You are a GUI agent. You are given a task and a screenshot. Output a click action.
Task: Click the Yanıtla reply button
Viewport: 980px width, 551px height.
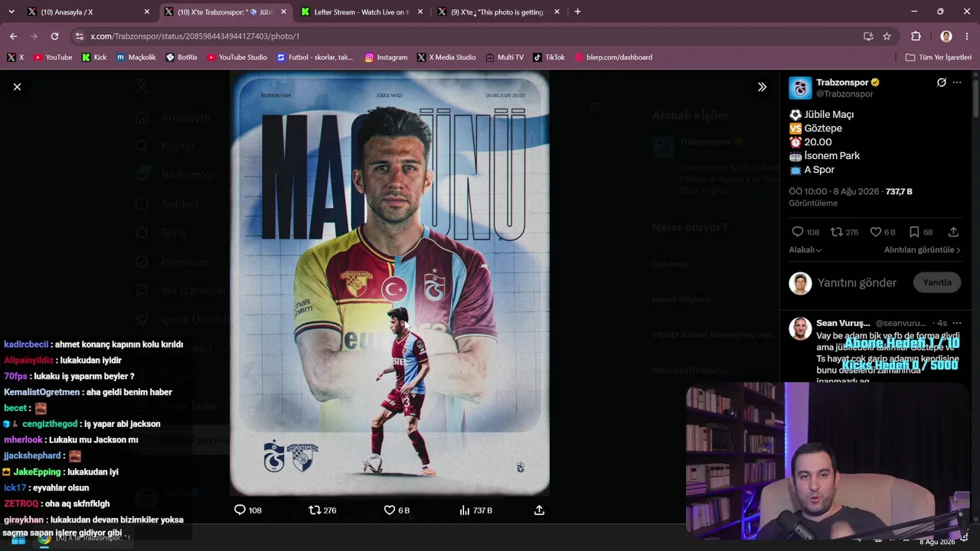[x=937, y=282]
